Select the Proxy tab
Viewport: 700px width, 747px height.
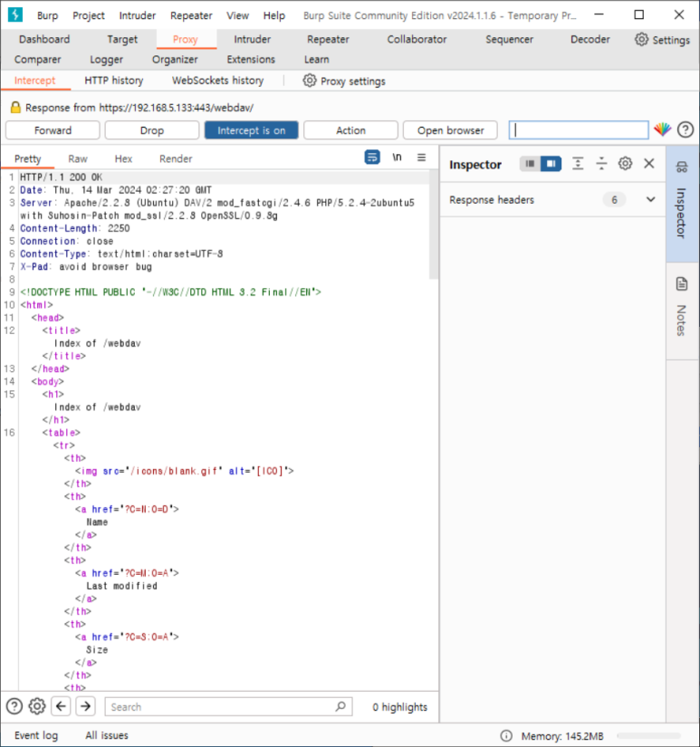click(x=185, y=39)
